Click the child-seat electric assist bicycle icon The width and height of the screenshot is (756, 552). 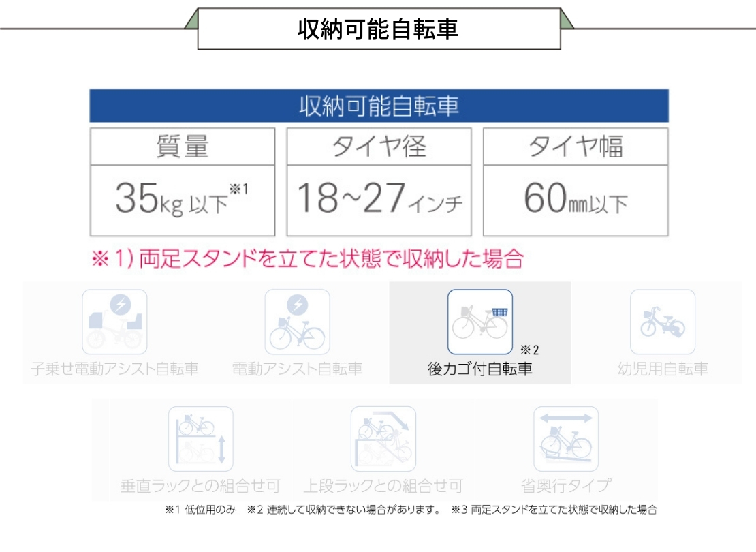(x=114, y=322)
